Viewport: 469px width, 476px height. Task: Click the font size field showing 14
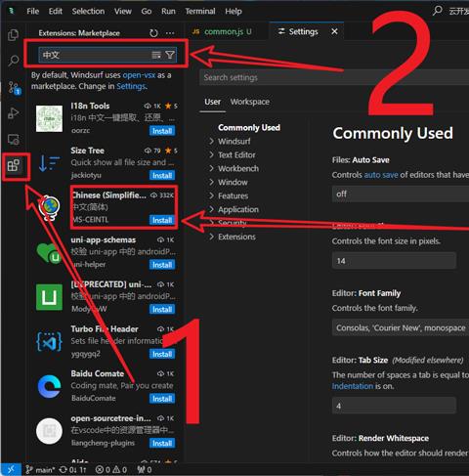coord(394,261)
